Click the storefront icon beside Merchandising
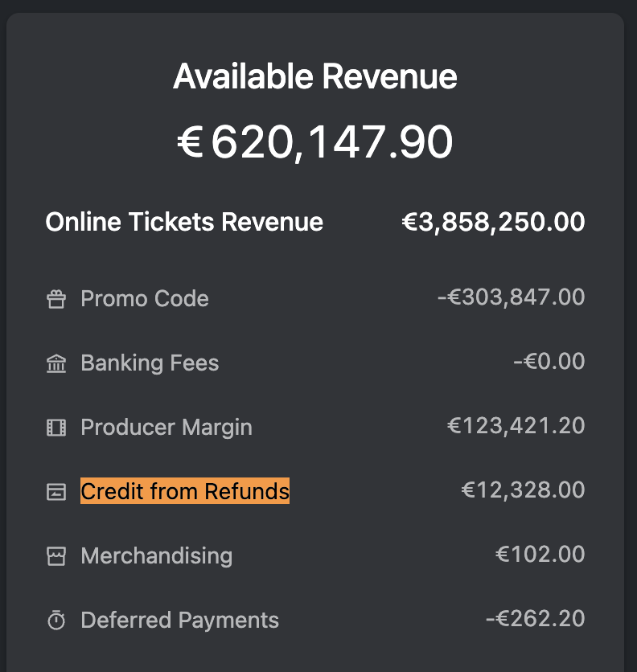 point(56,556)
